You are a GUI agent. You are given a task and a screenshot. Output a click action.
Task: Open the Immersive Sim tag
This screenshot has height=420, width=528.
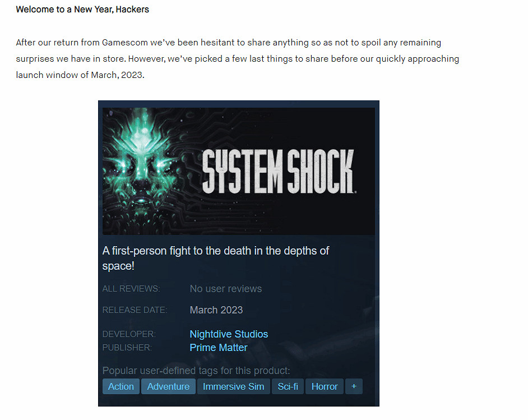[233, 386]
